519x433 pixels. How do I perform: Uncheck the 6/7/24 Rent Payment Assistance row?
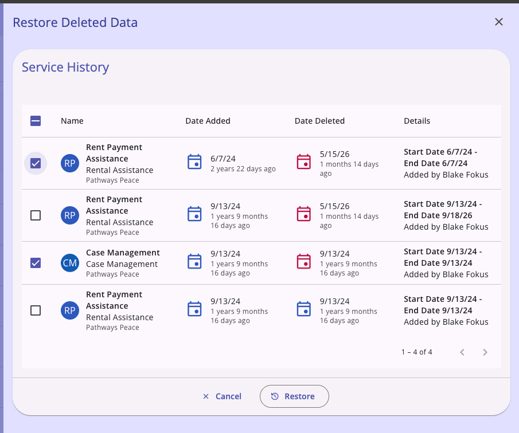click(x=36, y=163)
